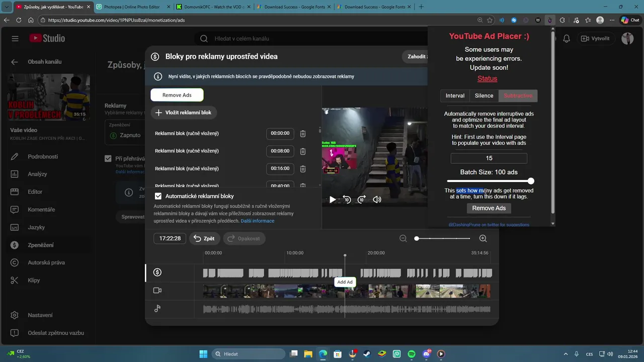Viewport: 644px width, 362px height.
Task: Mute the preview volume icon
Action: tap(377, 200)
